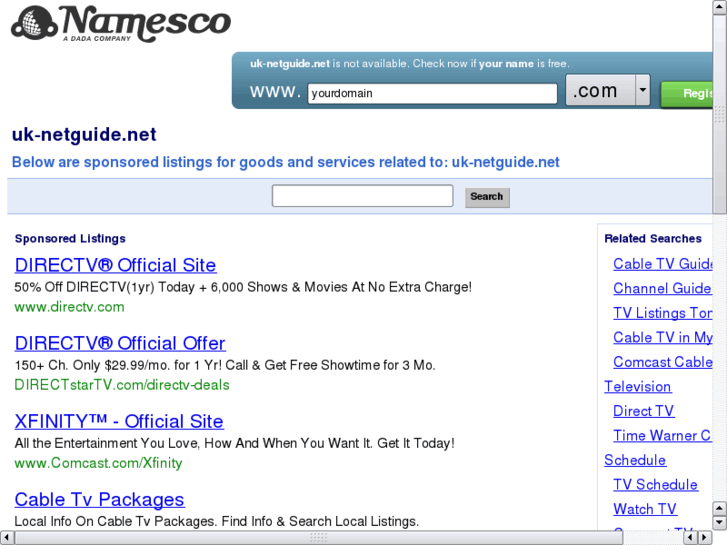This screenshot has height=545, width=727.
Task: Select Direct TV related search
Action: (x=644, y=411)
